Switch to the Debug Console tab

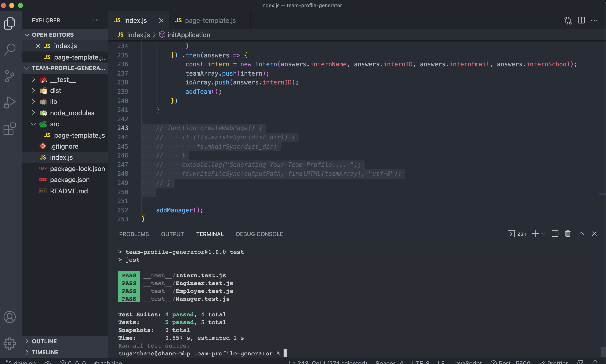(x=259, y=234)
